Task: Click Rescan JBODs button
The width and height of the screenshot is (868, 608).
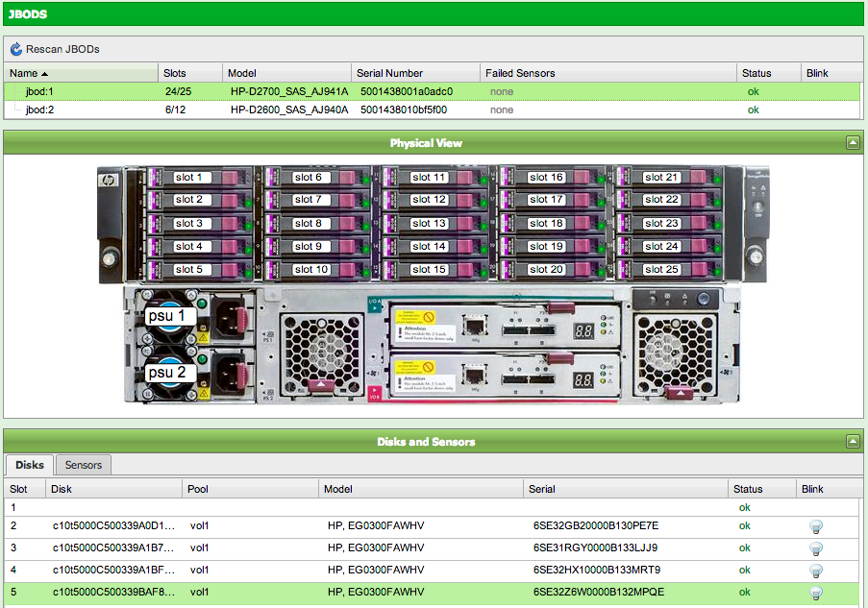Action: click(55, 49)
